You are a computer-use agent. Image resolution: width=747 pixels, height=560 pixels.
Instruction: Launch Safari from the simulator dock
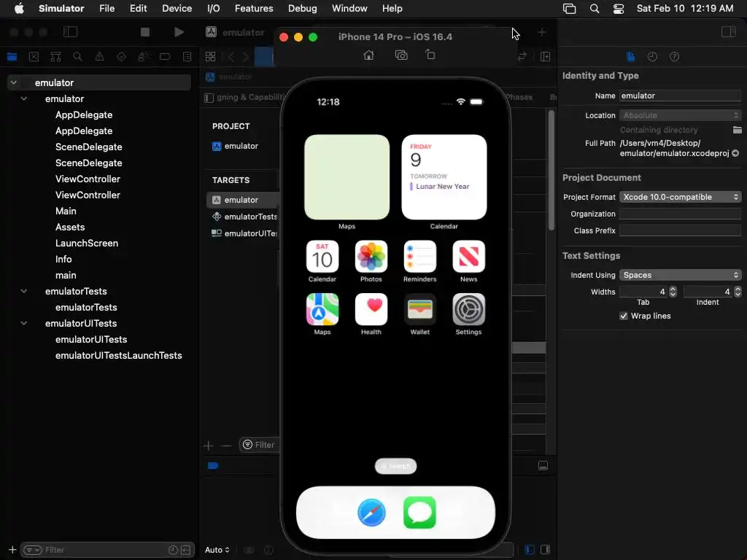[x=371, y=513]
